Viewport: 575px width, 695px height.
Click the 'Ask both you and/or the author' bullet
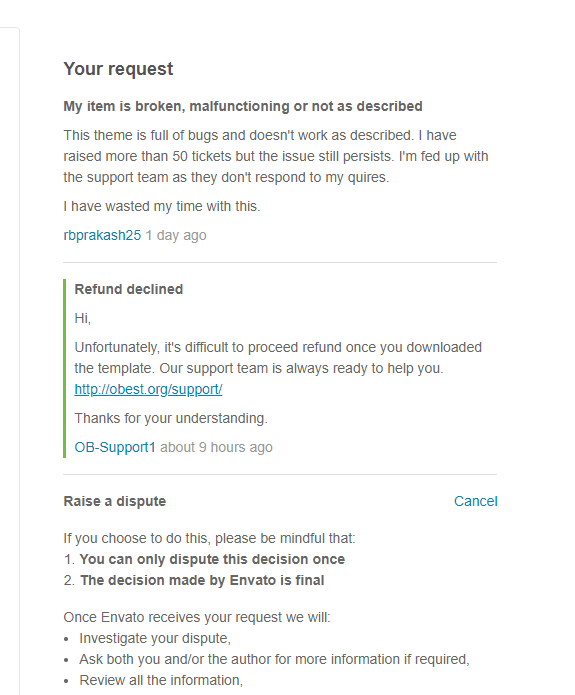point(274,659)
